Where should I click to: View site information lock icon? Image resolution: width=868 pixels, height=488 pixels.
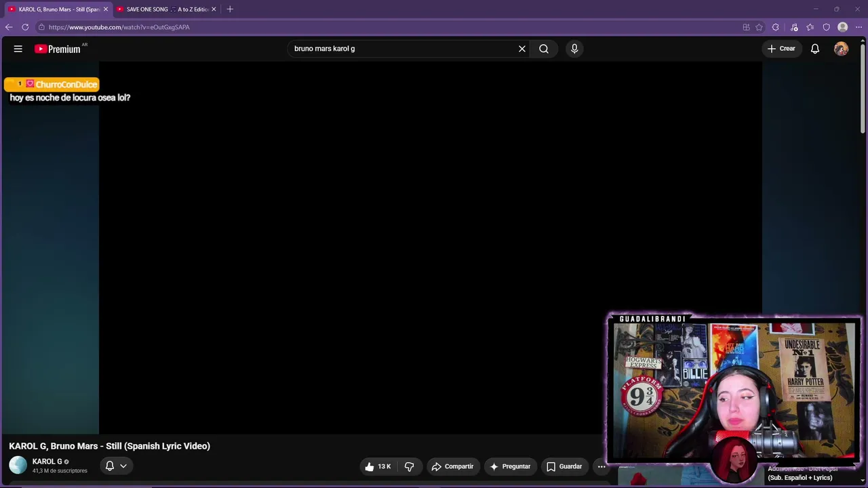tap(41, 27)
